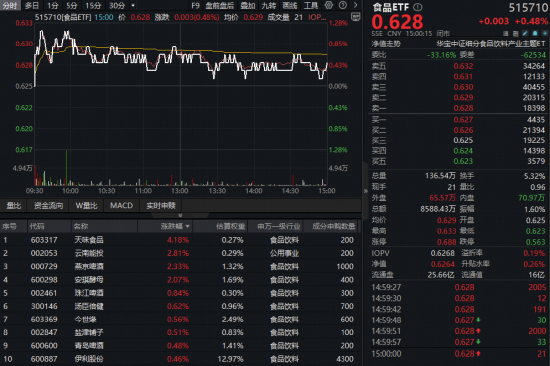
Task: Select the 青岛啤酒 row
Action: pyautogui.click(x=180, y=346)
